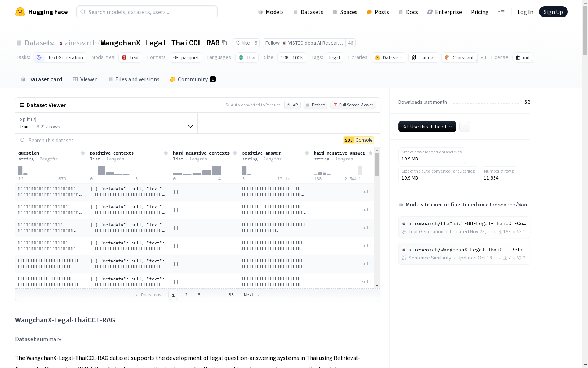This screenshot has width=588, height=368.
Task: Jump to page 83 of dataset
Action: [x=231, y=295]
